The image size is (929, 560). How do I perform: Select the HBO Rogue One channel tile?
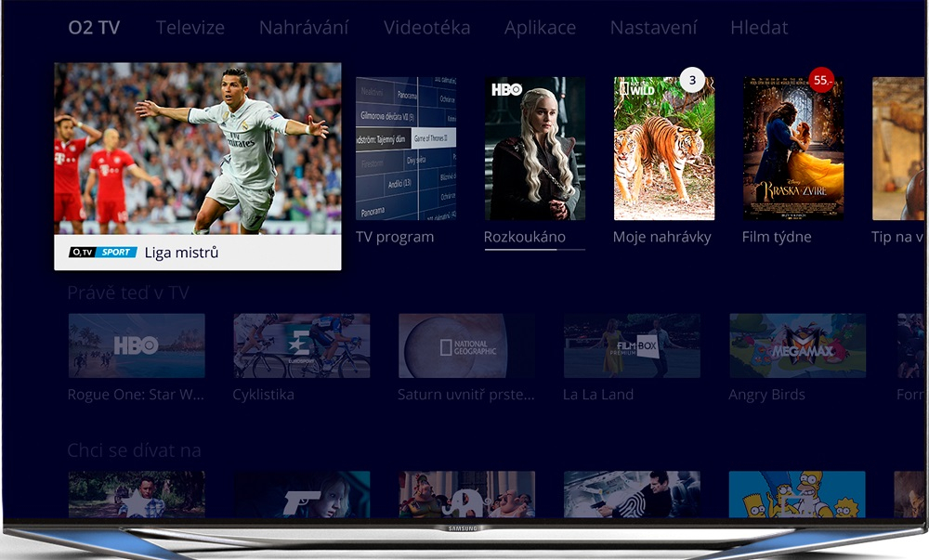[x=137, y=345]
